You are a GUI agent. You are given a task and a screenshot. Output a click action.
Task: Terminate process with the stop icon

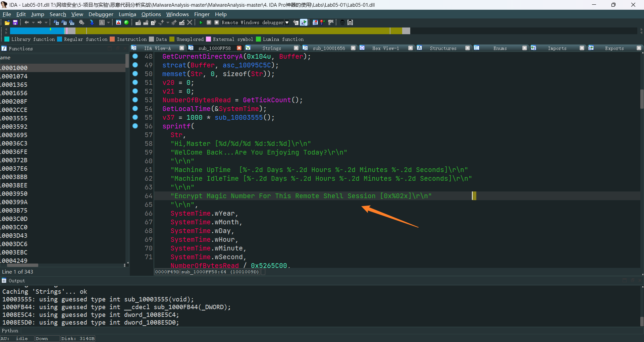point(217,22)
